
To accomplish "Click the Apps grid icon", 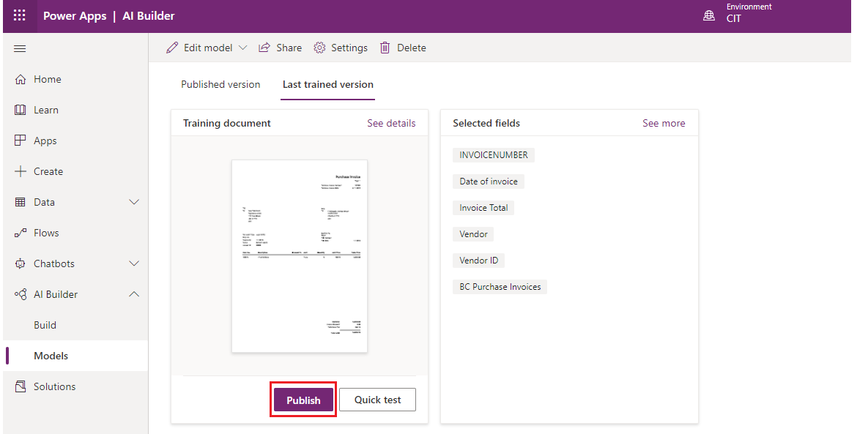I will [x=21, y=141].
